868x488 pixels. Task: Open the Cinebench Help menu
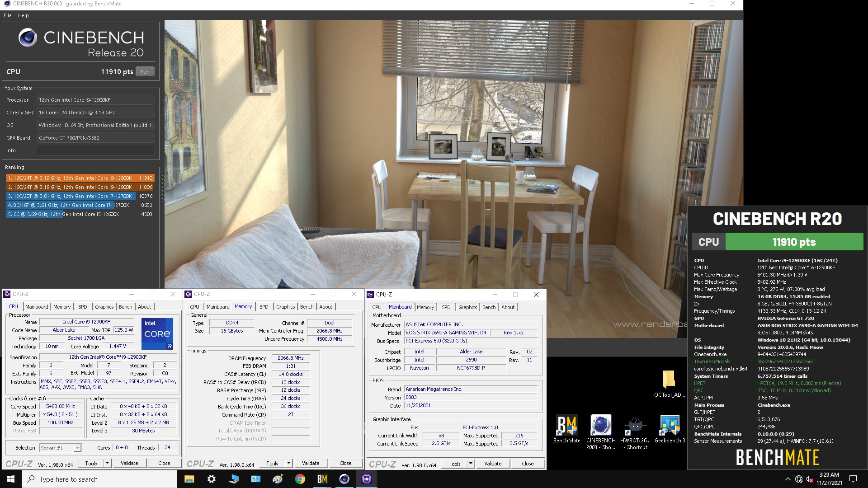[24, 15]
